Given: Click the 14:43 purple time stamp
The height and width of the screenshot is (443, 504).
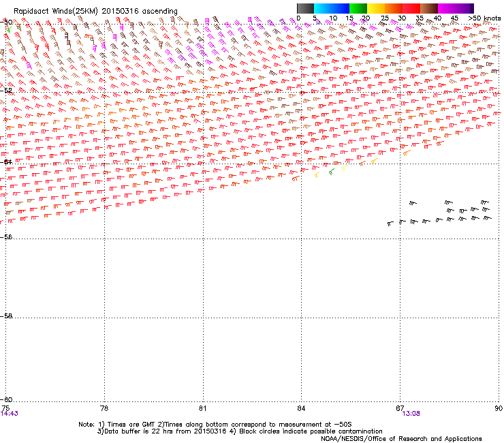Looking at the screenshot, I should tap(10, 414).
